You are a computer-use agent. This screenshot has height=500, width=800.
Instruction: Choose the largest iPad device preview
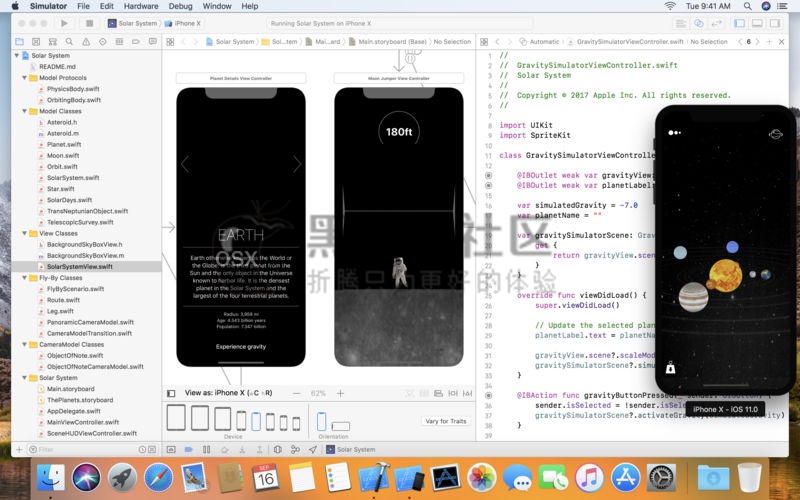click(x=176, y=418)
